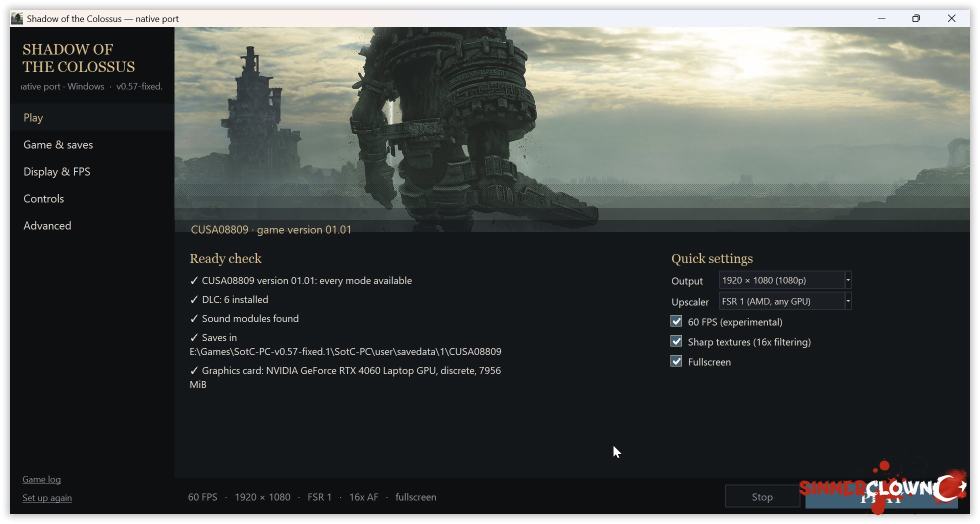
Task: Toggle the 60 FPS (experimental) checkbox
Action: pyautogui.click(x=676, y=321)
